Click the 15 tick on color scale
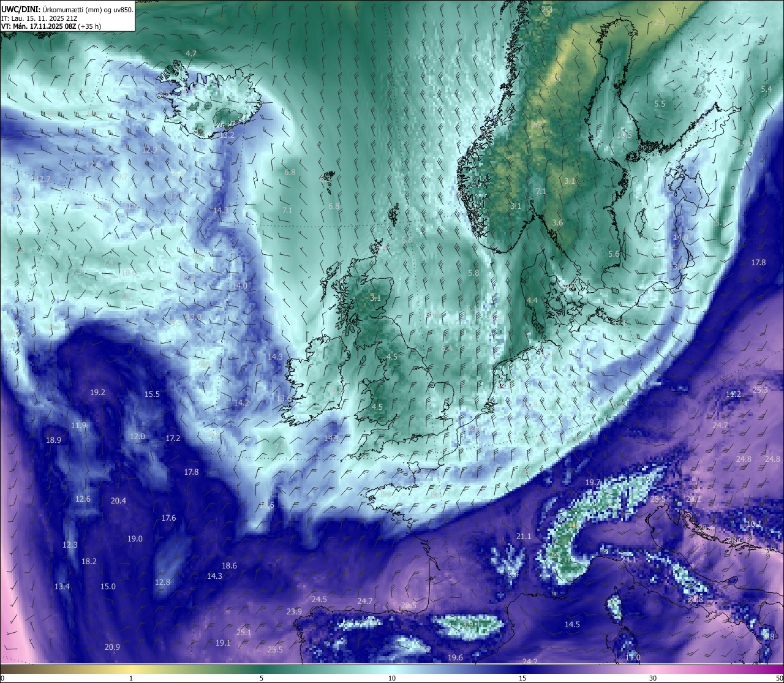 pyautogui.click(x=522, y=678)
